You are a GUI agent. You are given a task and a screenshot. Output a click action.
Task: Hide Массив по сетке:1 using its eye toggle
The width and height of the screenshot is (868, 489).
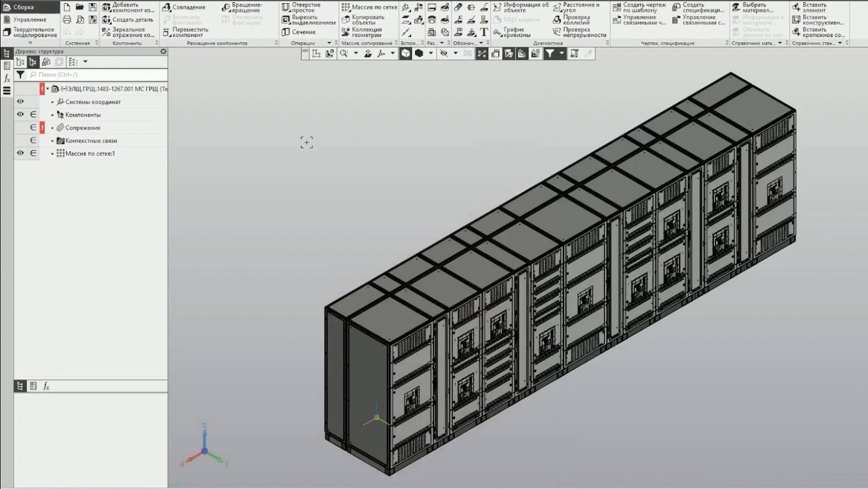coord(21,153)
